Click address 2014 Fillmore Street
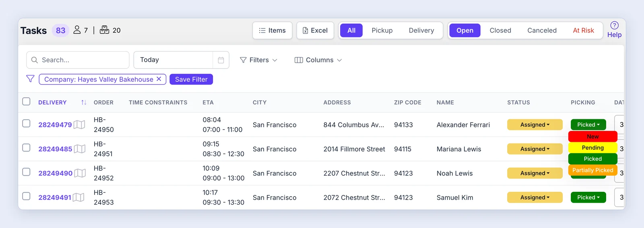The width and height of the screenshot is (644, 228). tap(354, 149)
